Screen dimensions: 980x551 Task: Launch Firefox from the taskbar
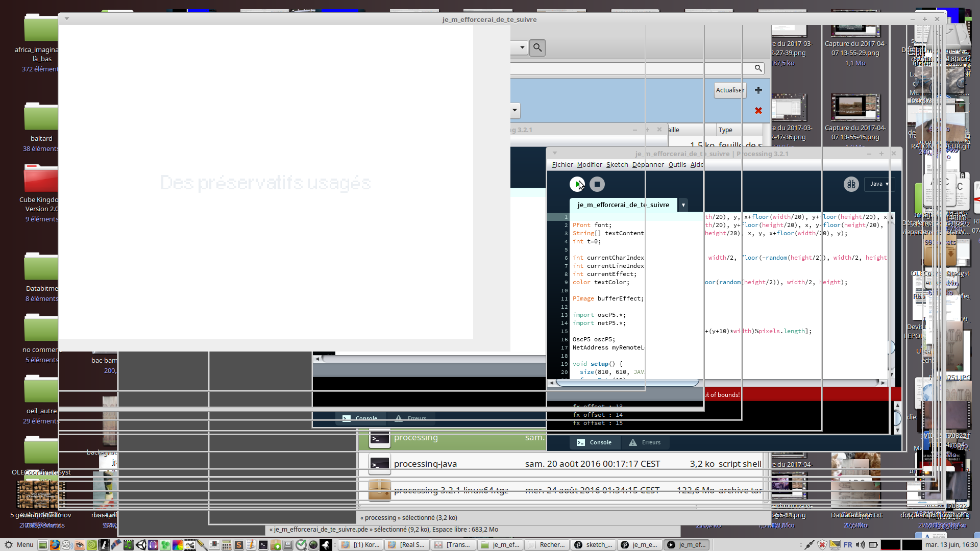[55, 545]
